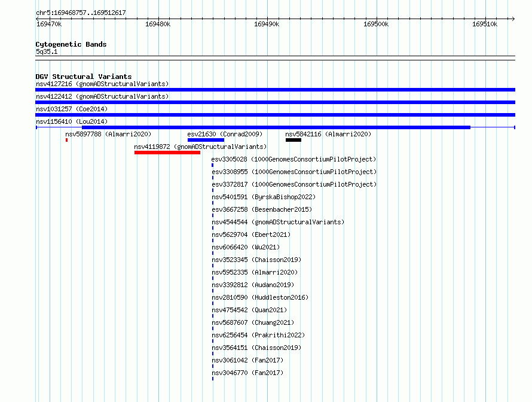Click the Cytogenetic Bands track title
The image size is (532, 402).
coord(71,44)
